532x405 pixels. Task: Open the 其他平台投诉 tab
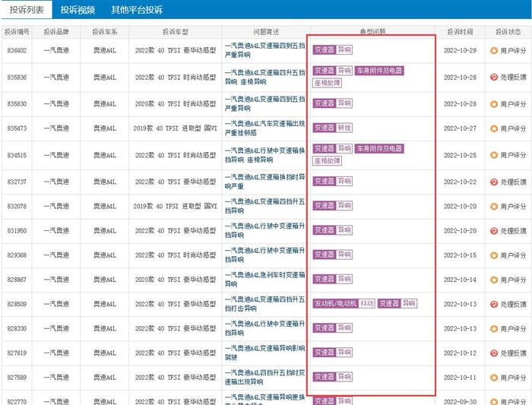[x=137, y=9]
